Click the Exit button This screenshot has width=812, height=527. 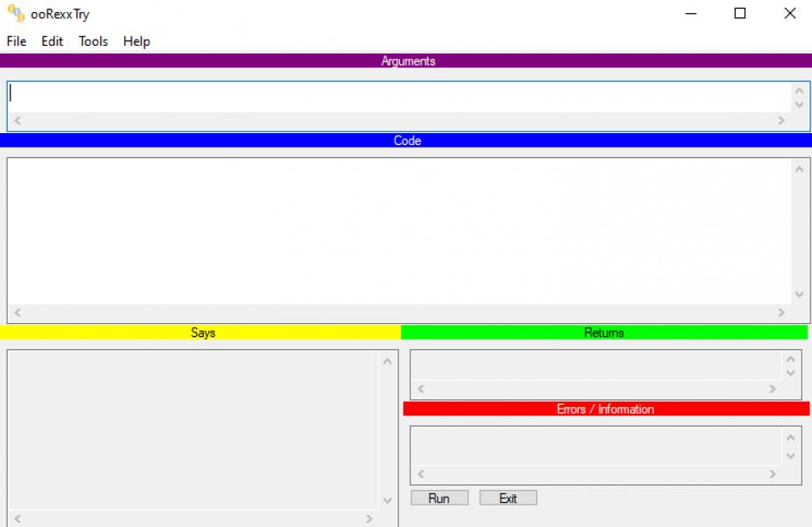[508, 498]
